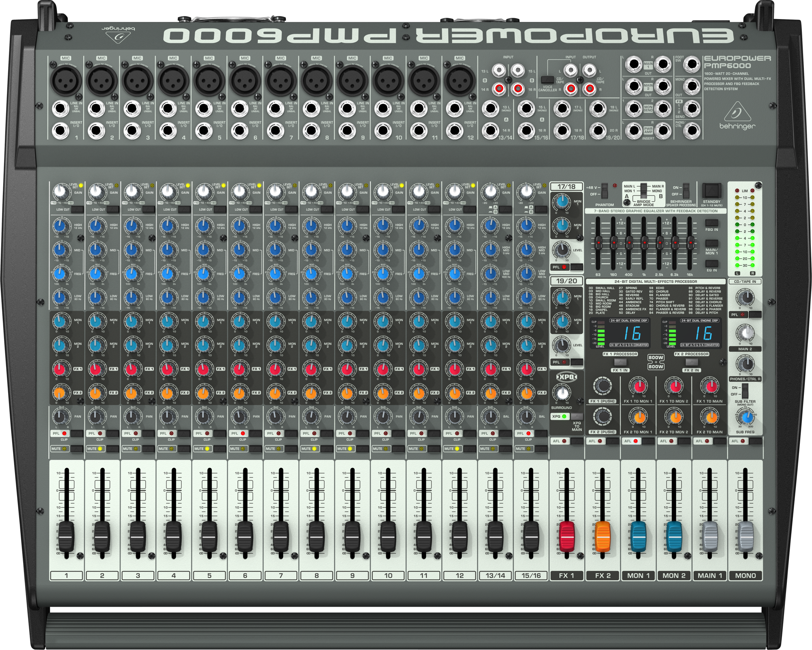812x650 pixels.
Task: Toggle Behringer Speaker Processing switch
Action: click(686, 190)
